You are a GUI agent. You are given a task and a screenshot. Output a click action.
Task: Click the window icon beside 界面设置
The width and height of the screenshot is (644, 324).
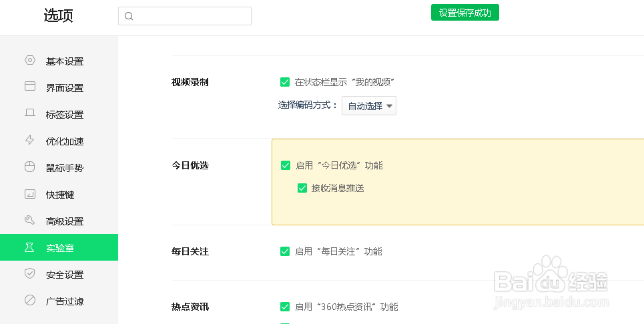(30, 86)
